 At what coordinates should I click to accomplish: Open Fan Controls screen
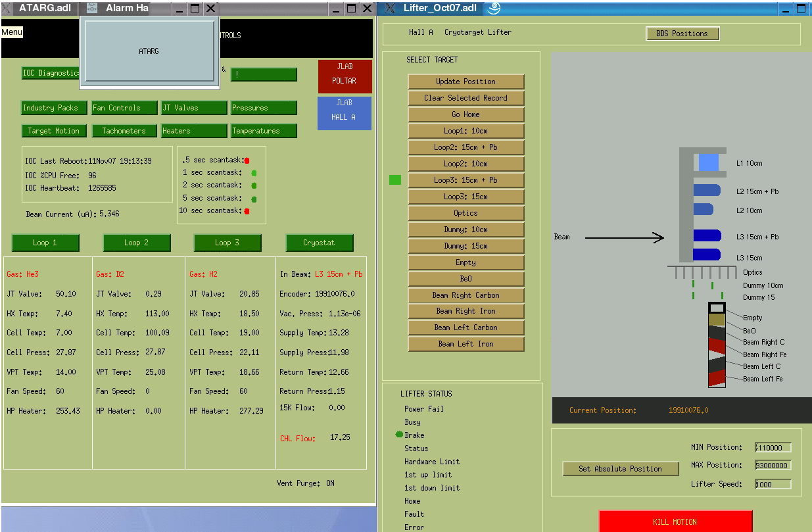point(125,108)
